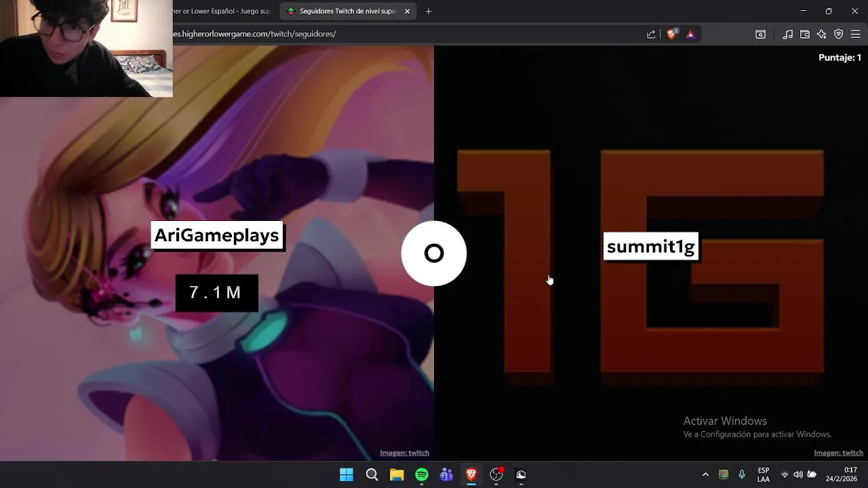Click the battery status tray icon
The width and height of the screenshot is (868, 488).
coord(812,474)
